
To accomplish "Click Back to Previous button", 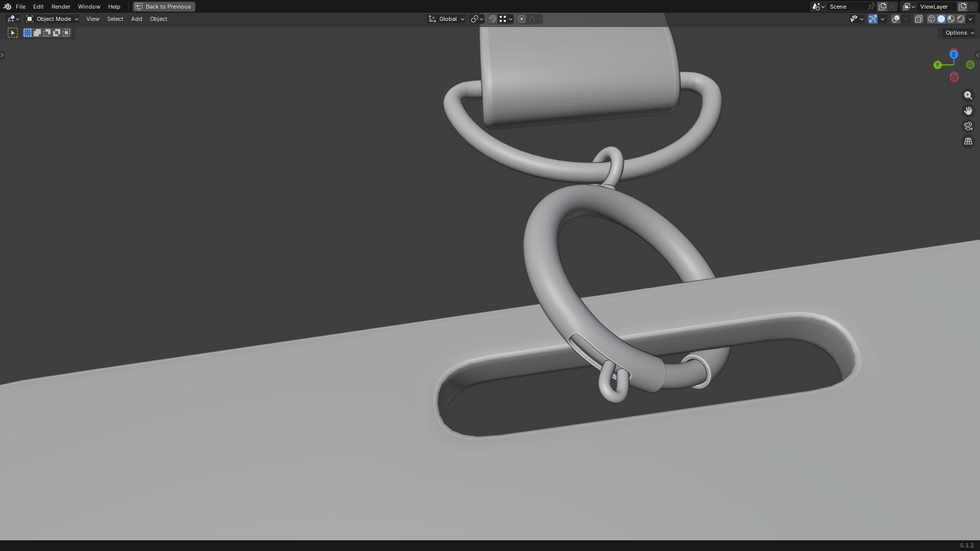I will coord(164,7).
